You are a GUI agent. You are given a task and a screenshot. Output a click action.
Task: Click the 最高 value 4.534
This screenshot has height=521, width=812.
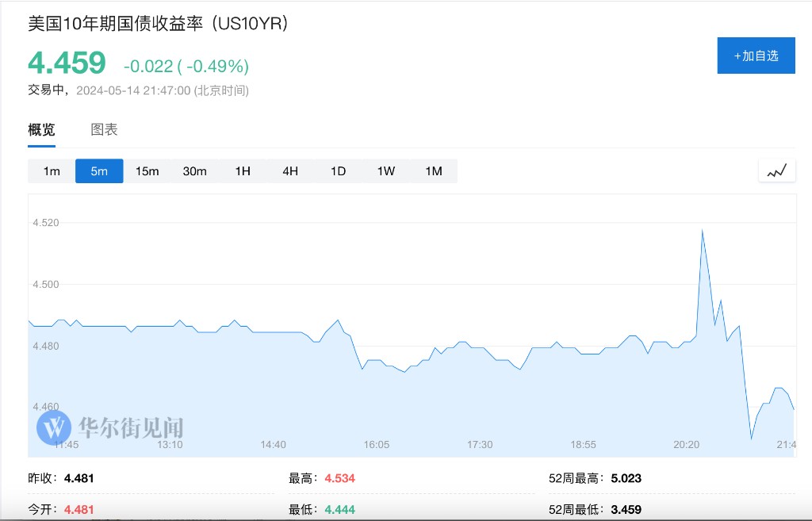click(x=339, y=478)
